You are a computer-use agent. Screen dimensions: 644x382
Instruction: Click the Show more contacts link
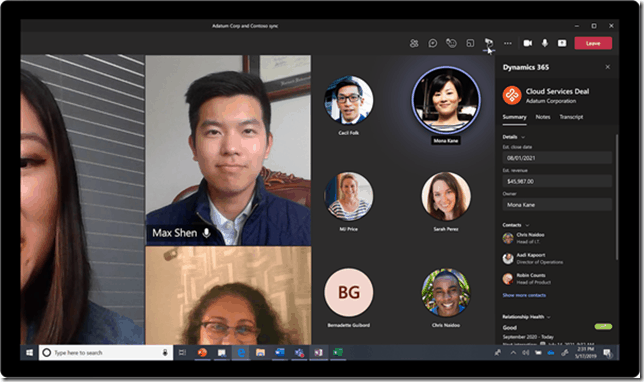524,295
